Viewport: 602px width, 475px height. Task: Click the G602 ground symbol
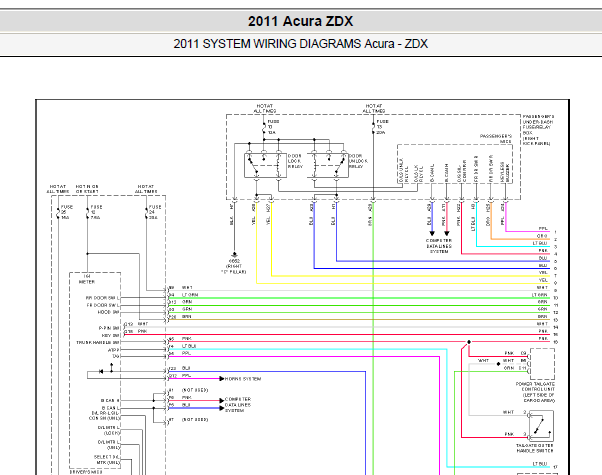(234, 255)
